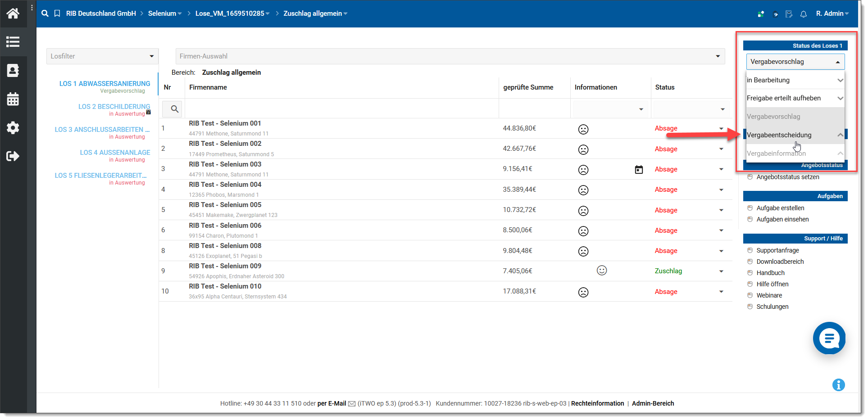Expand the Losfilter dropdown
Screen dimensions: 868x420
tap(102, 56)
